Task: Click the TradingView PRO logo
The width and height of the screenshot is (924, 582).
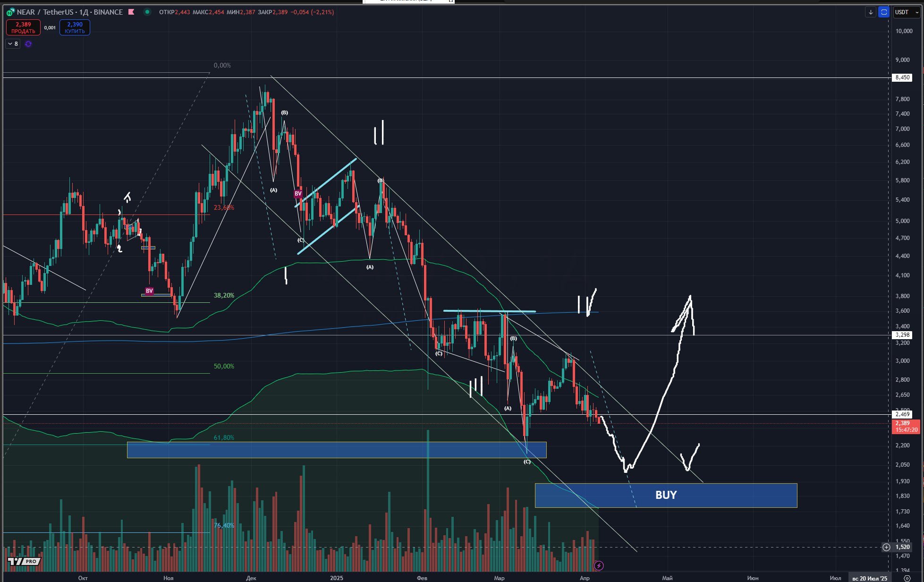Action: point(24,561)
